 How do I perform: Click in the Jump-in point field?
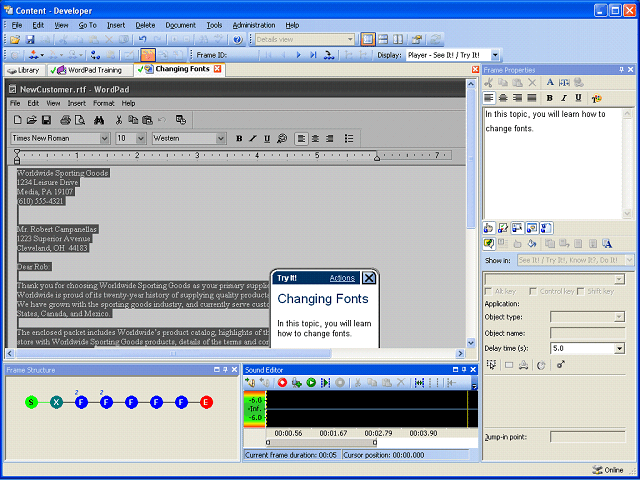[x=587, y=437]
